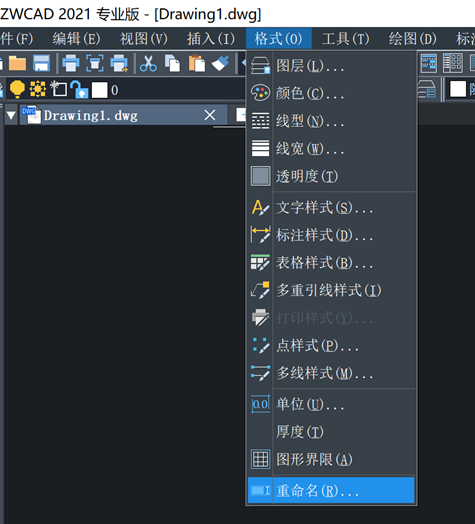
Task: Click the Open folder toolbar icon
Action: (17, 63)
